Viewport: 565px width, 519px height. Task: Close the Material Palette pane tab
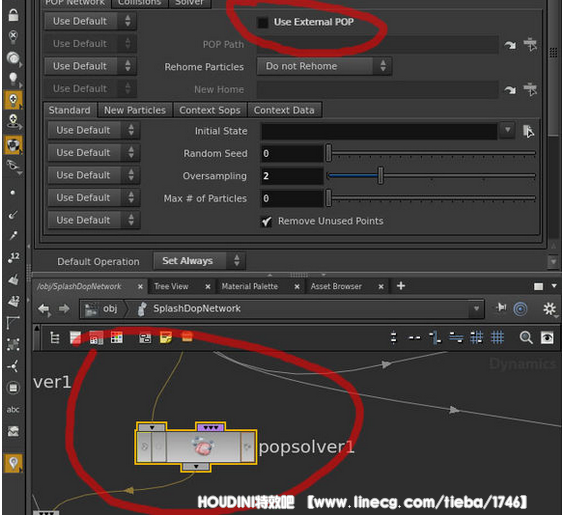297,287
